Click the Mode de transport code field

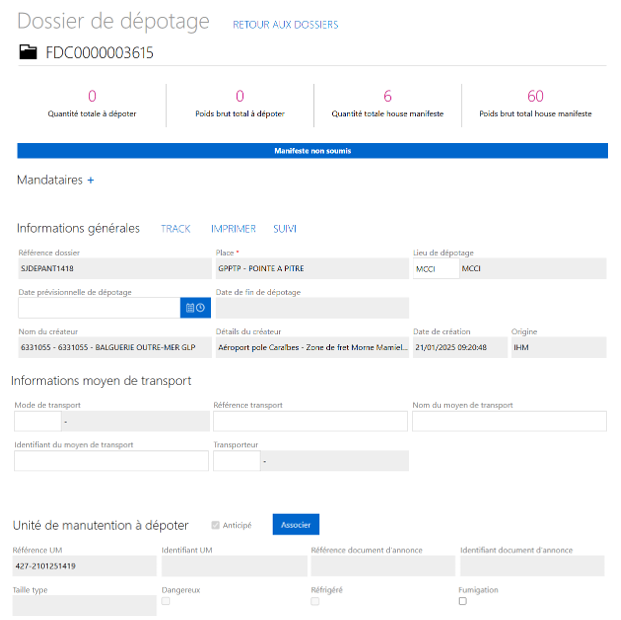click(36, 421)
